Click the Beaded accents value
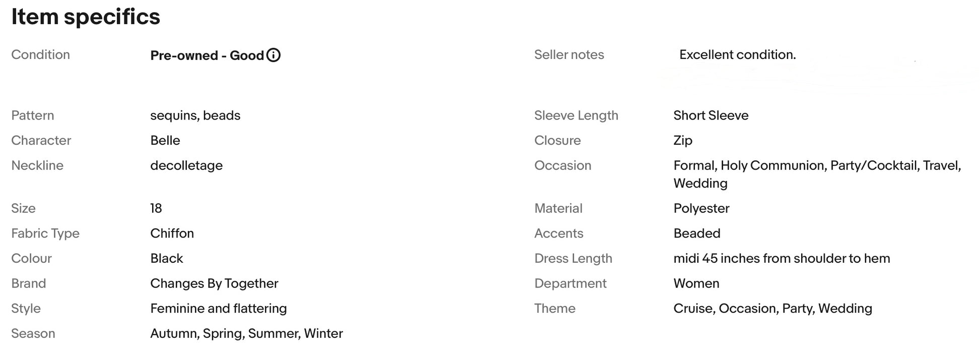Image resolution: width=980 pixels, height=353 pixels. (697, 233)
